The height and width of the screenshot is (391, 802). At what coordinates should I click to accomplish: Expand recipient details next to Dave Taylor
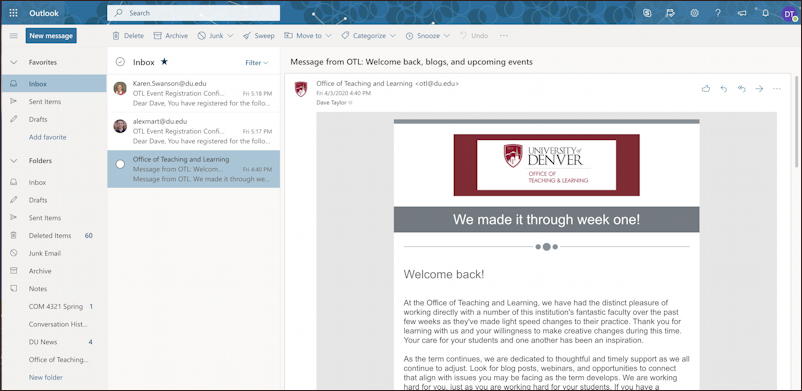(350, 102)
